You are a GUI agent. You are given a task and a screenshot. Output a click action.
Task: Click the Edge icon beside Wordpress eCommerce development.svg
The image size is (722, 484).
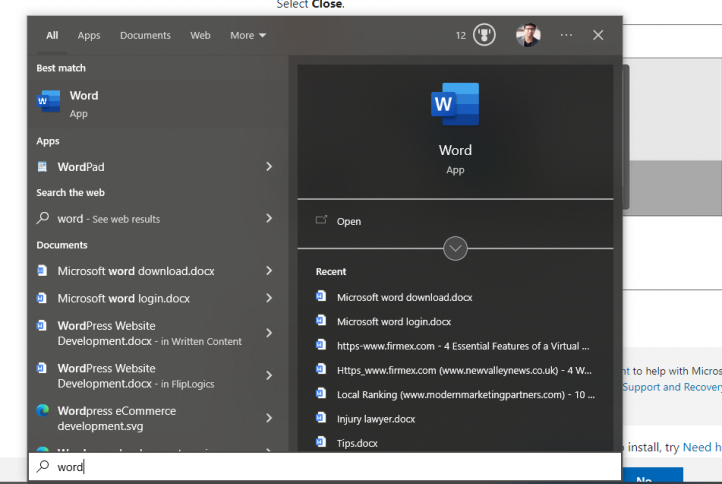[x=43, y=411]
